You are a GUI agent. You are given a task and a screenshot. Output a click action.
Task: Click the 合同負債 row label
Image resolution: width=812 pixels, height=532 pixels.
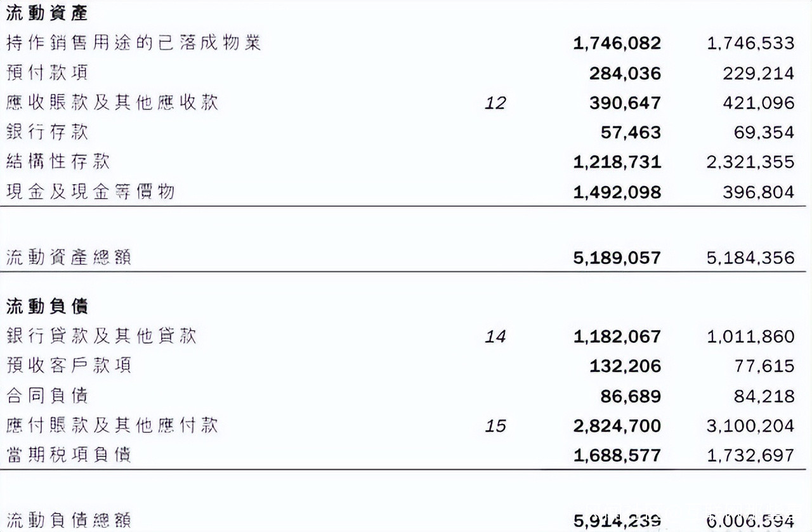47,396
